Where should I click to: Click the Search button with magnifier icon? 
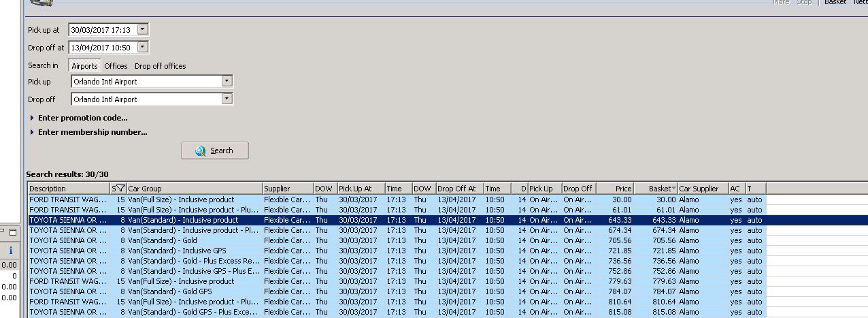click(214, 150)
